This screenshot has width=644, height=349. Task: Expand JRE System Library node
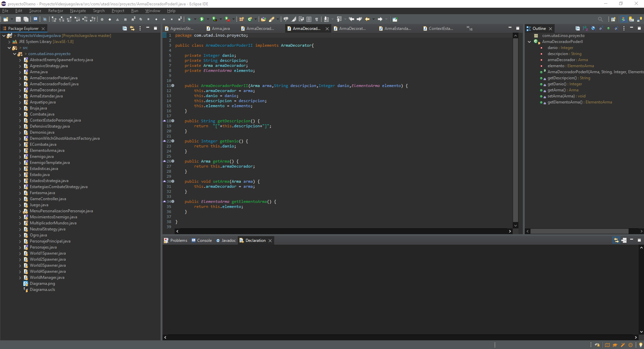point(9,42)
